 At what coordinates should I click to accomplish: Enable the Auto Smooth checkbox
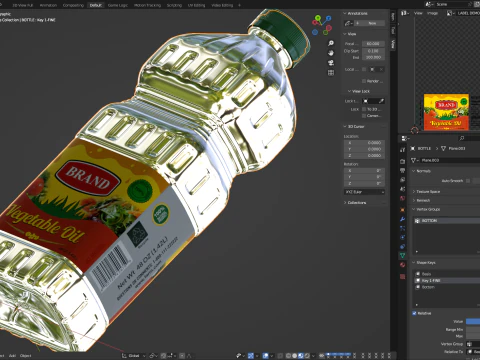click(x=468, y=181)
